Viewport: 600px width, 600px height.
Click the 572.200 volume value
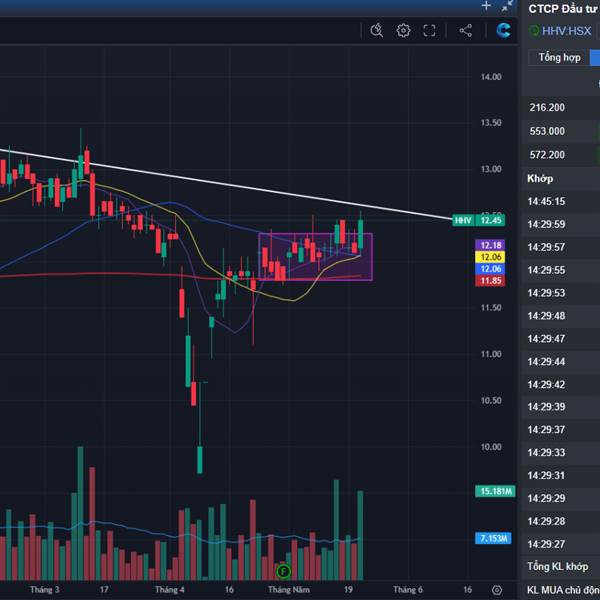pyautogui.click(x=547, y=155)
